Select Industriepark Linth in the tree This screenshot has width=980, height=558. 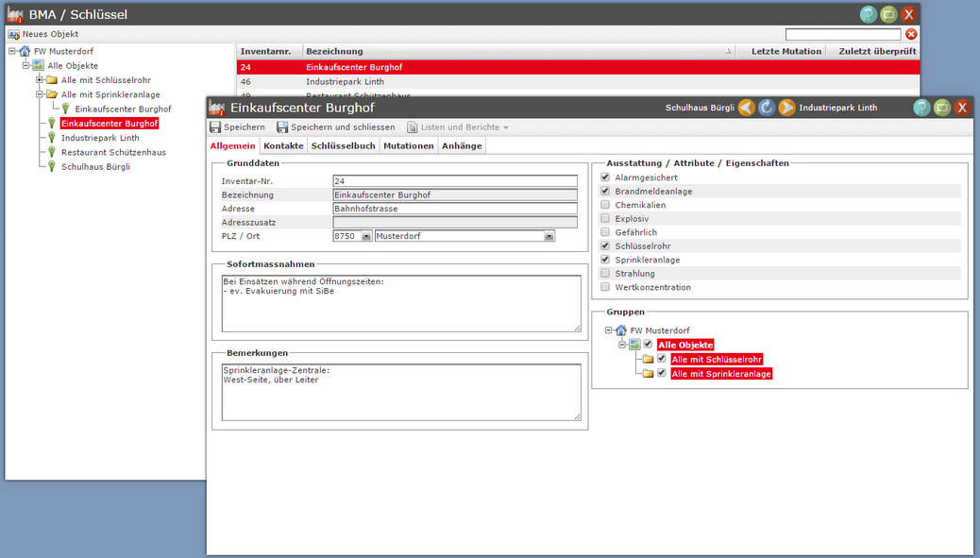tap(100, 138)
